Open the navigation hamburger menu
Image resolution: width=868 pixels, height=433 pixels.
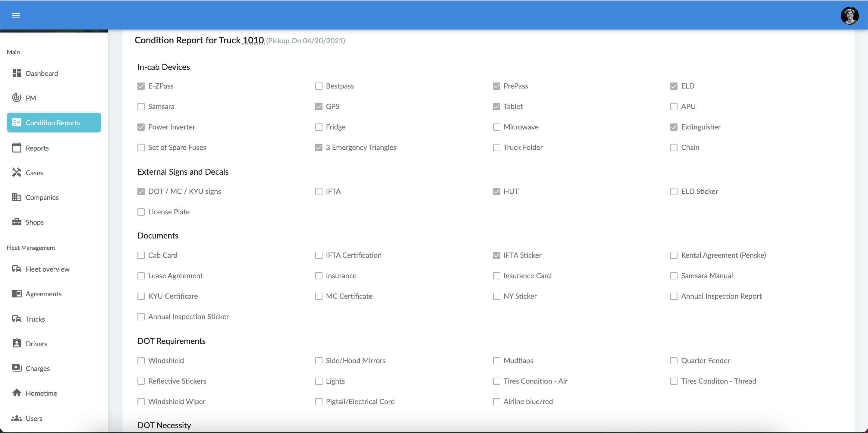[16, 15]
